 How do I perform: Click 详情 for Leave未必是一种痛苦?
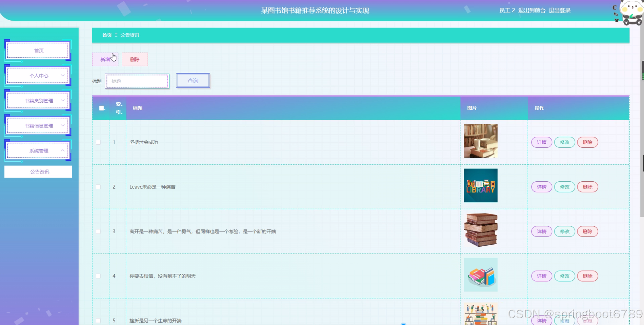point(542,187)
